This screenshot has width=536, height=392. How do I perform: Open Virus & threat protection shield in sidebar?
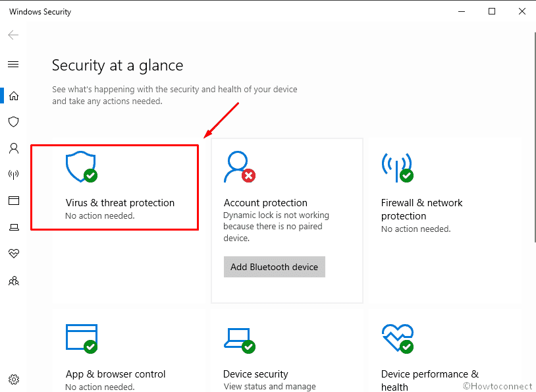[14, 122]
